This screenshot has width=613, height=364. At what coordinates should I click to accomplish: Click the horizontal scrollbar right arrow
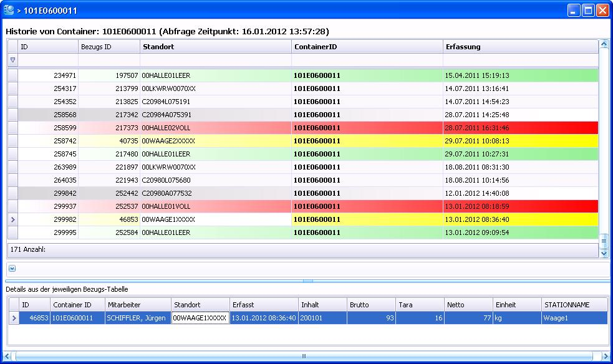(x=603, y=357)
